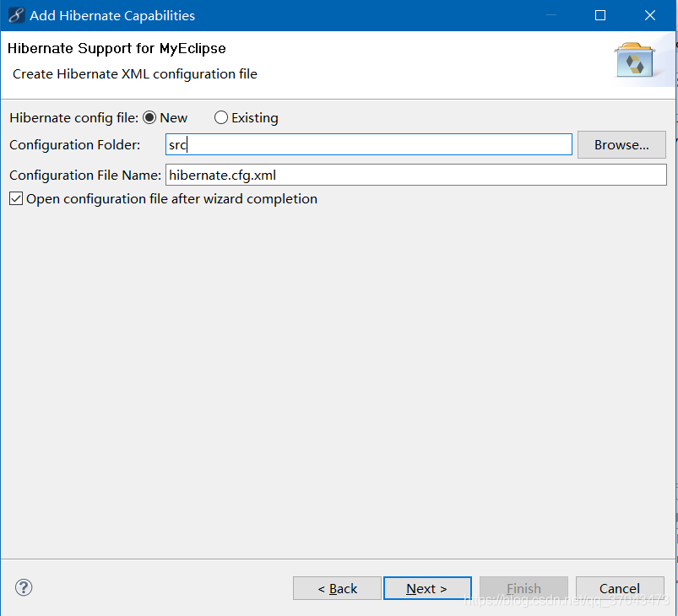Viewport: 678px width, 616px height.
Task: Click the Configuration File Name field
Action: 416,175
